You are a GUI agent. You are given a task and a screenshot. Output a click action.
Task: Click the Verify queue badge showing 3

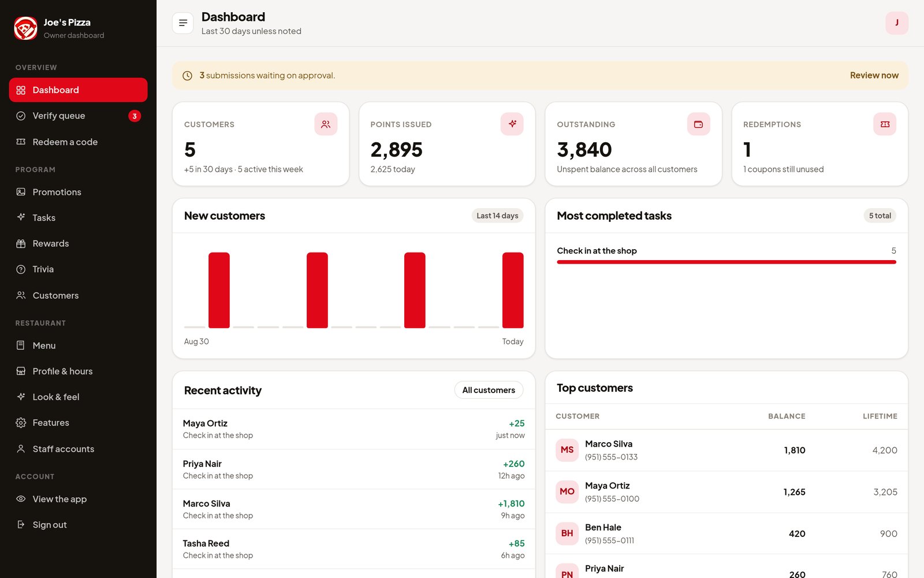coord(135,116)
